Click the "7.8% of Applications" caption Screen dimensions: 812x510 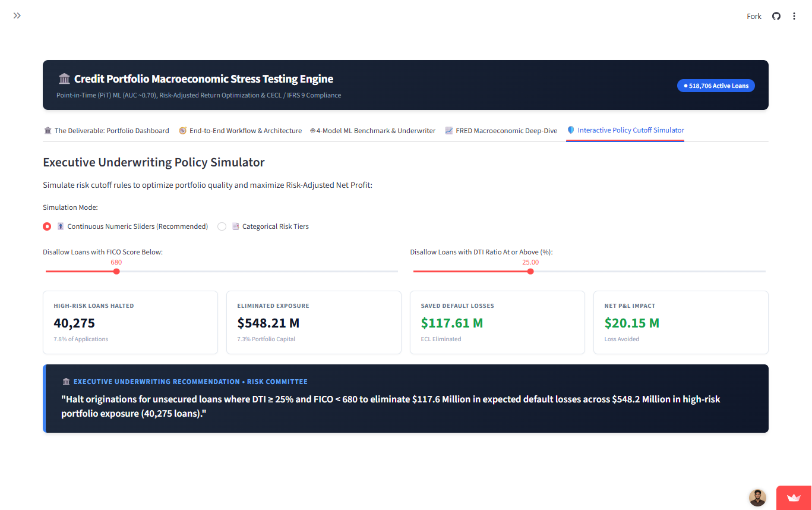(x=81, y=339)
